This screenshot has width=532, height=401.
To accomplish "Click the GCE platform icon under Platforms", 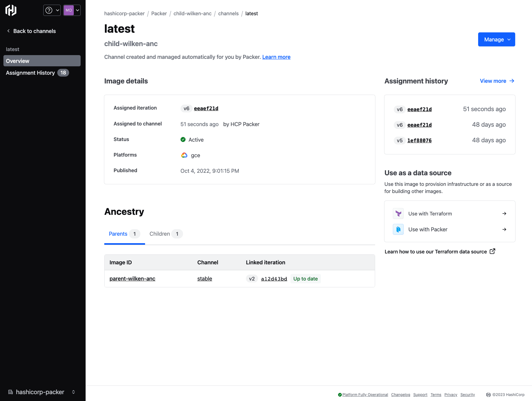I will click(x=184, y=155).
